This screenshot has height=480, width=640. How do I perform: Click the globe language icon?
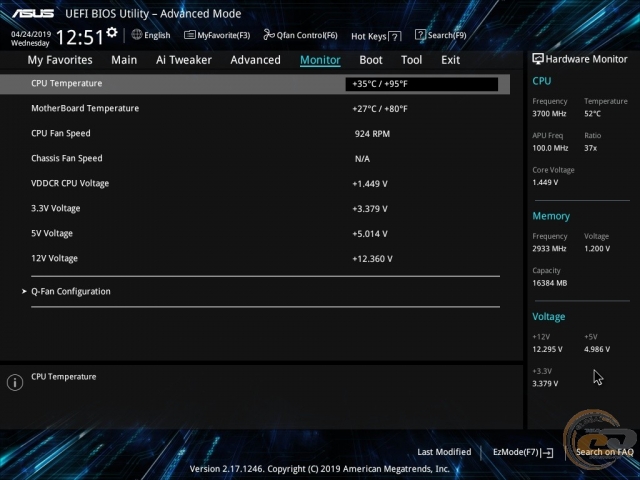pyautogui.click(x=137, y=35)
